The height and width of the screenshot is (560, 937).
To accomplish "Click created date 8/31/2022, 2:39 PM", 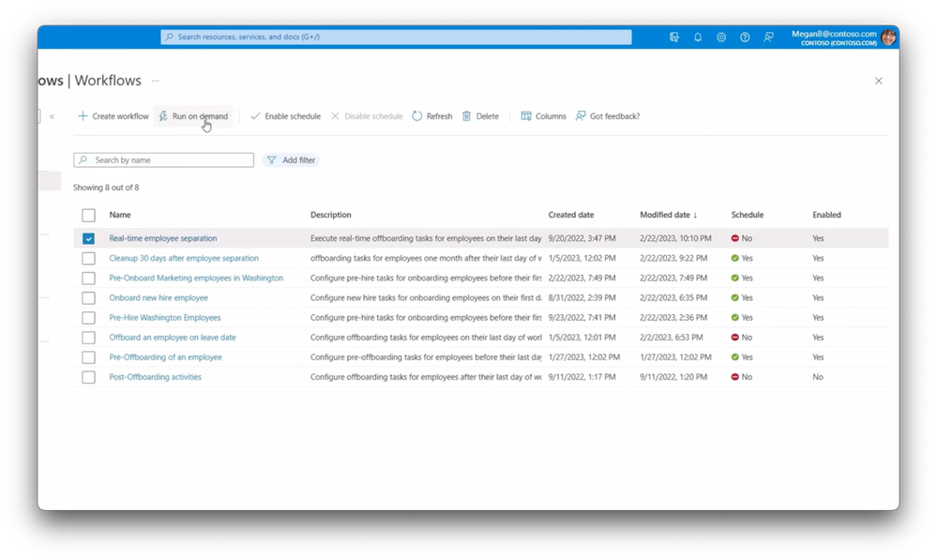I will click(582, 297).
